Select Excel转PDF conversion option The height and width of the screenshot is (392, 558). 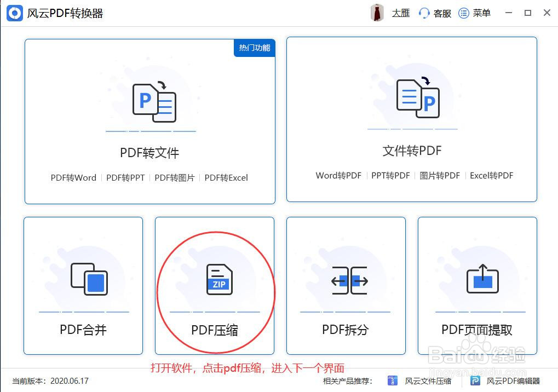[x=491, y=176]
